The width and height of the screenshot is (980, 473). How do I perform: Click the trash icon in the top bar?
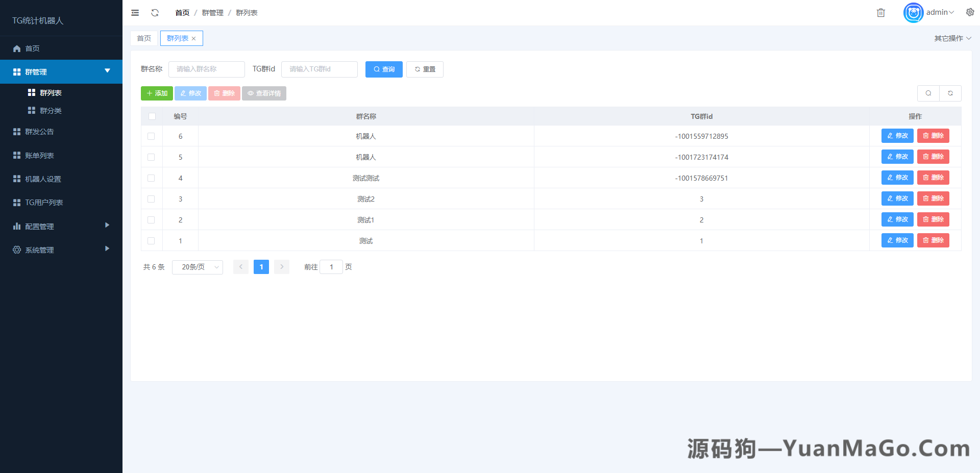(x=880, y=12)
